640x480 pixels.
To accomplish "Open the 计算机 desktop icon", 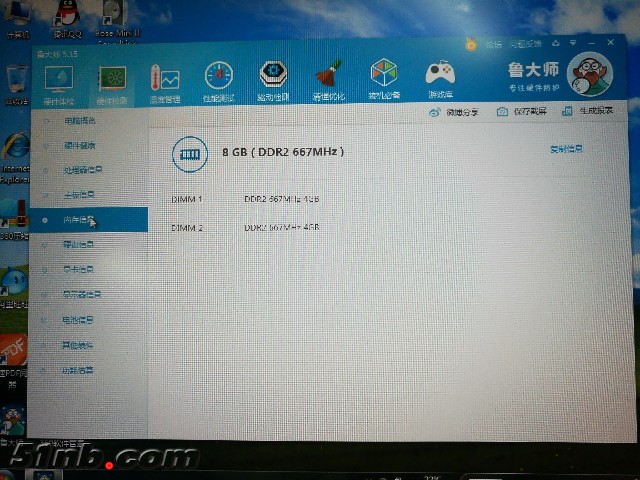I will [17, 20].
